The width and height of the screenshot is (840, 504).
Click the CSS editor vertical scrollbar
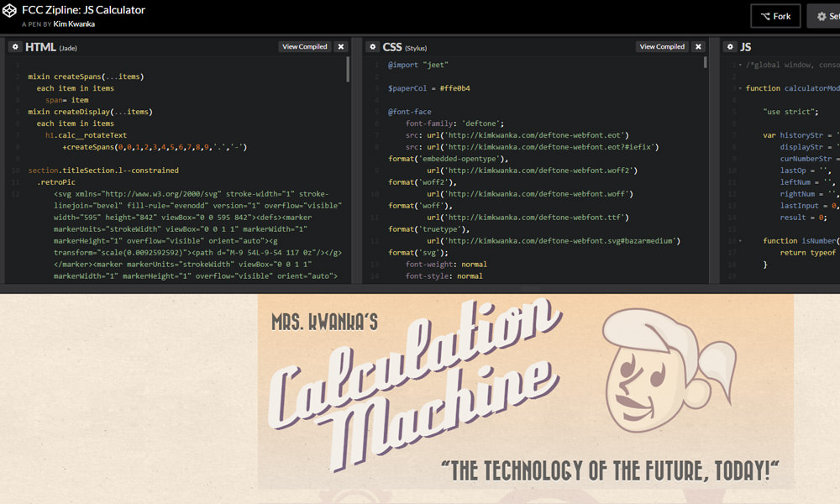click(x=705, y=63)
